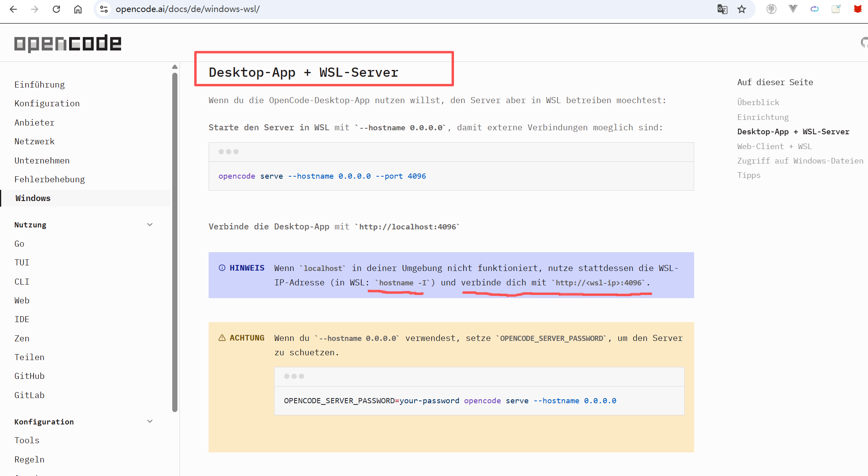Image resolution: width=868 pixels, height=476 pixels.
Task: Collapse the Konfiguration sidebar group chevron
Action: point(150,421)
